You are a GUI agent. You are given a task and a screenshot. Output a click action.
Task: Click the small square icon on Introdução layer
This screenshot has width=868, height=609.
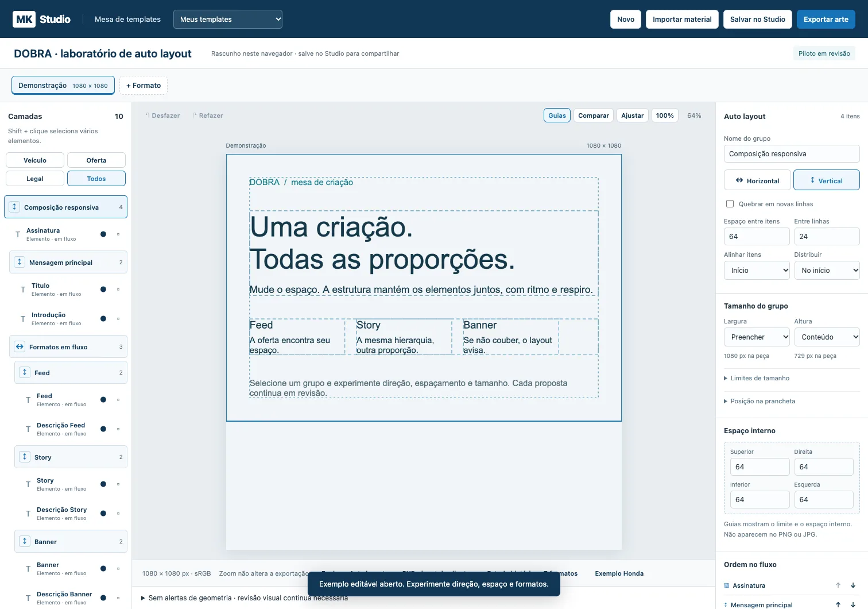[x=118, y=318]
